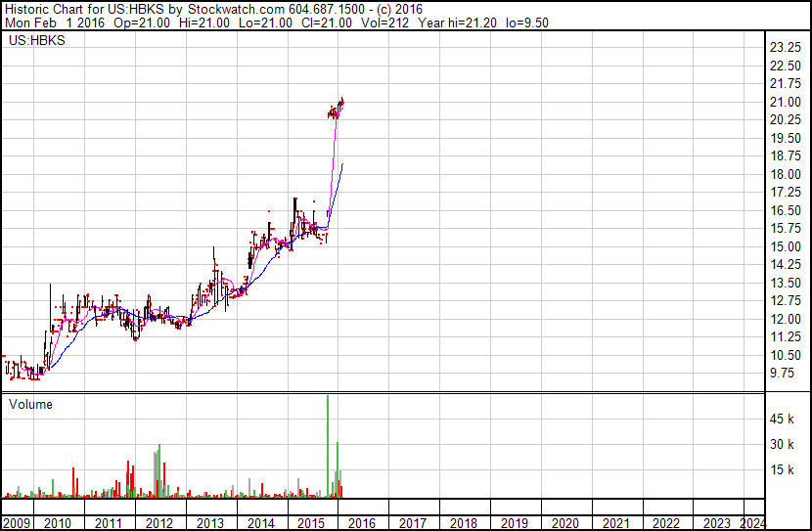The width and height of the screenshot is (812, 531).
Task: Click the 15.00 price axis label
Action: coord(787,246)
